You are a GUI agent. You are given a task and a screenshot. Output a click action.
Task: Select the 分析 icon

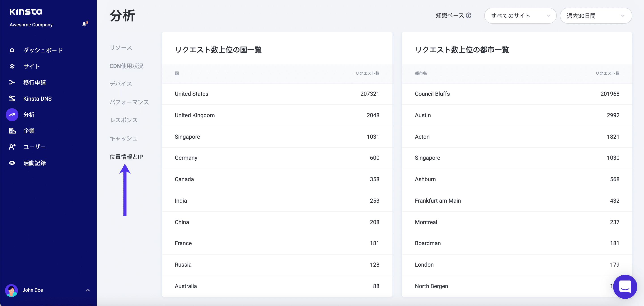(12, 115)
